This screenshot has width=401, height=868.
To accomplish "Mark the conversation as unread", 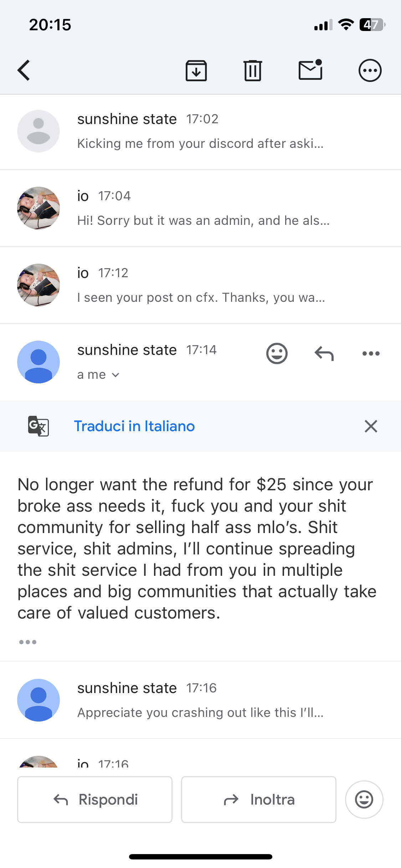I will click(x=310, y=70).
